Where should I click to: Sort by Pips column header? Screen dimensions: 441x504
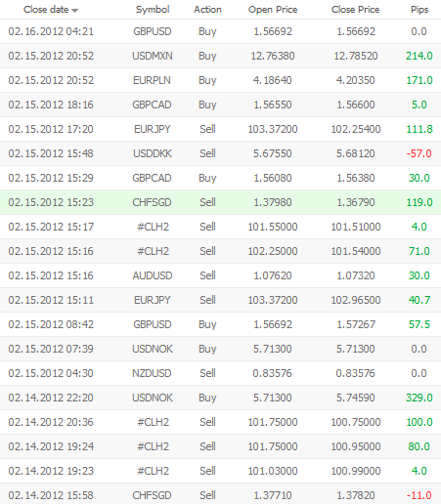pyautogui.click(x=419, y=10)
